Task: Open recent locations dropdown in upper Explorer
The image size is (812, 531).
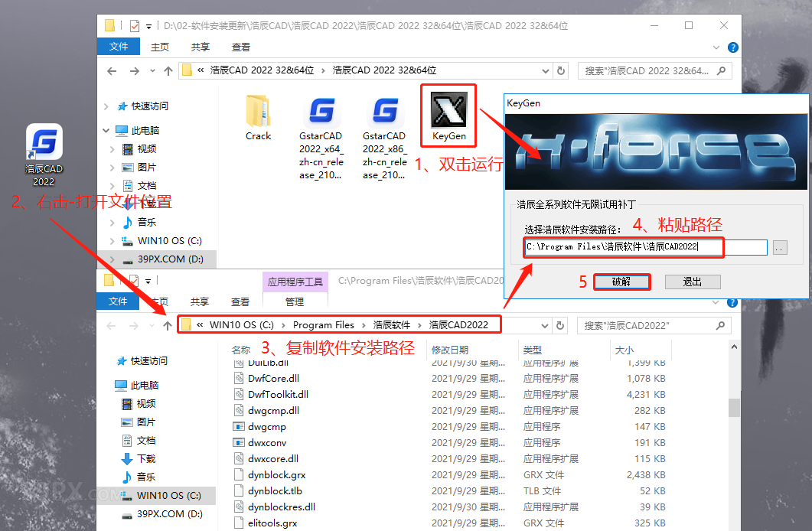Action: [x=152, y=71]
